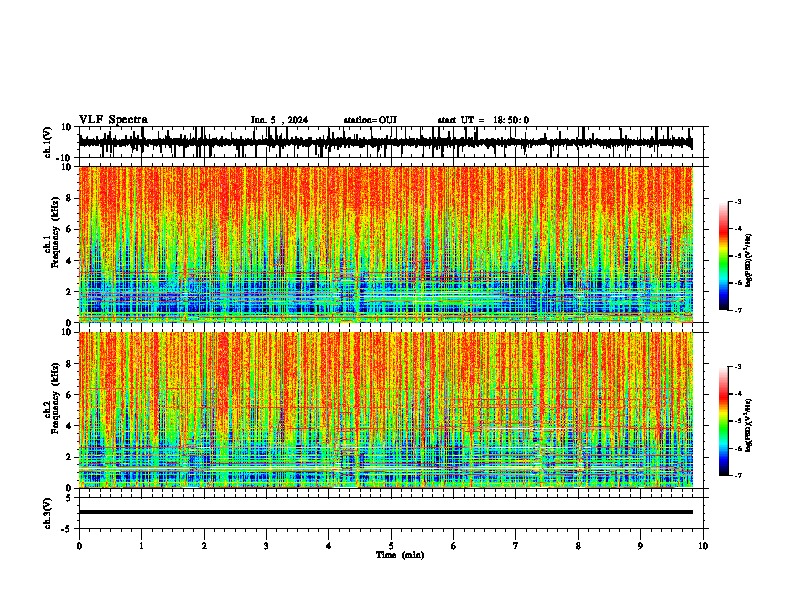Viewport: 792px width, 612px height.
Task: Click the ch.1 spectrogram color bar
Action: point(723,256)
